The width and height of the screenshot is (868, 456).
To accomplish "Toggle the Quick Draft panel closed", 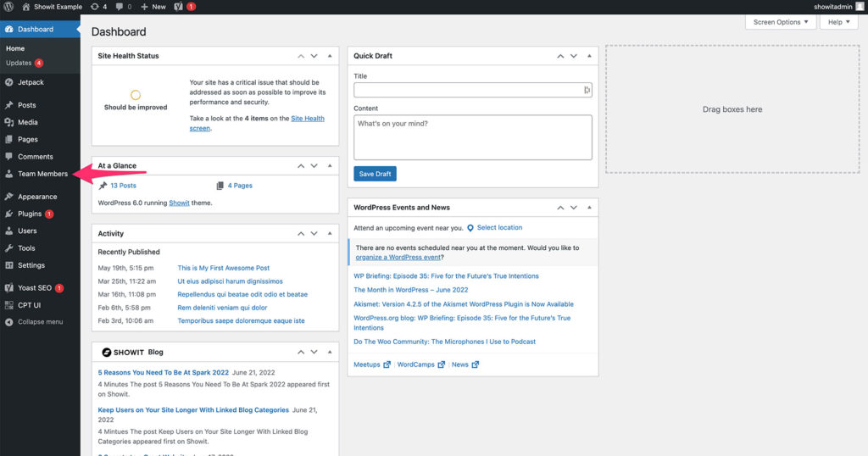I will tap(589, 56).
